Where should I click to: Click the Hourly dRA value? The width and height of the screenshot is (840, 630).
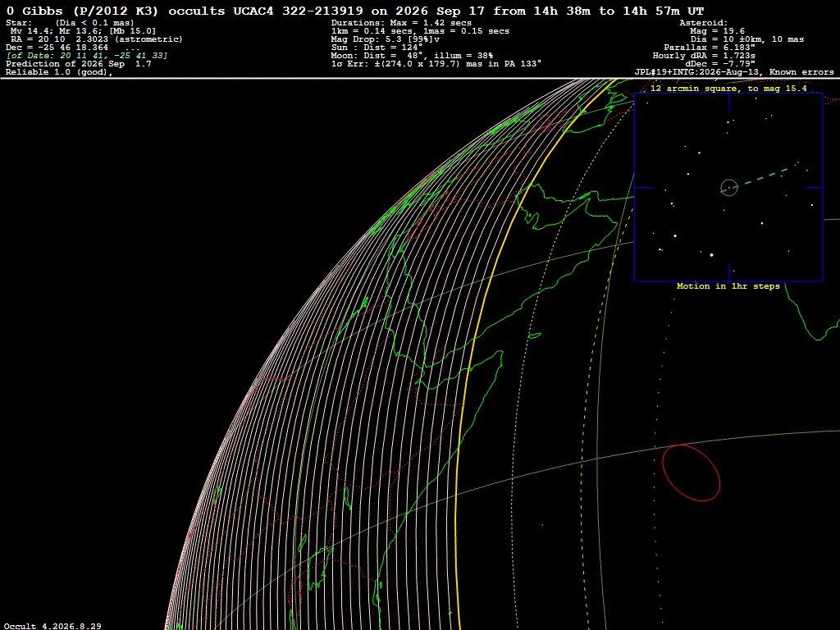(x=704, y=56)
